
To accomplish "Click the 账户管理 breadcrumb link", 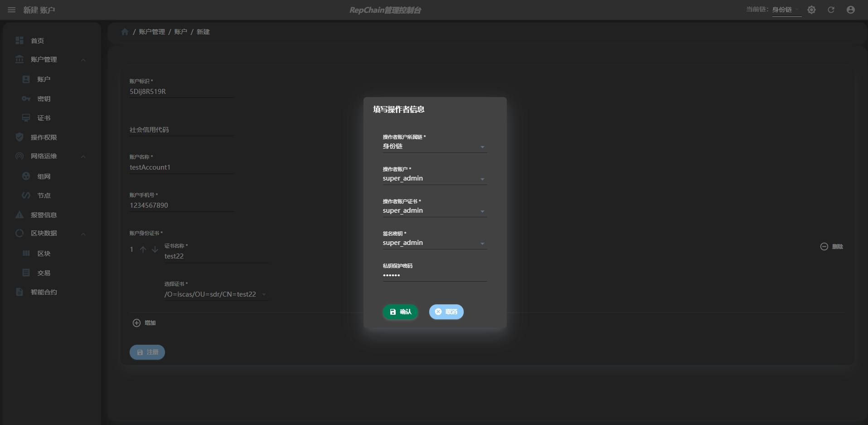I will point(152,32).
